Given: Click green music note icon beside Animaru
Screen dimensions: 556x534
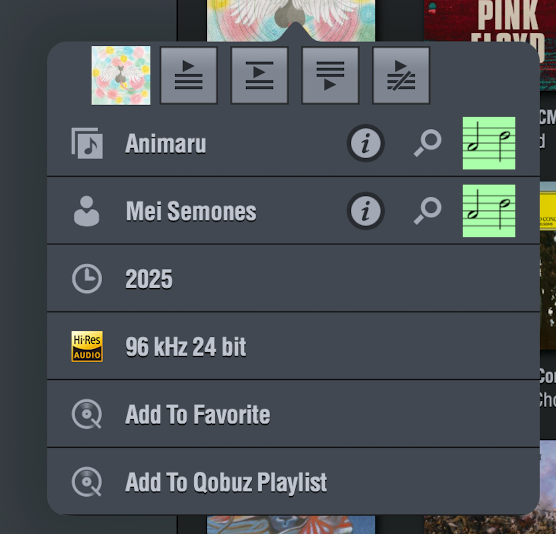Looking at the screenshot, I should click(x=489, y=143).
